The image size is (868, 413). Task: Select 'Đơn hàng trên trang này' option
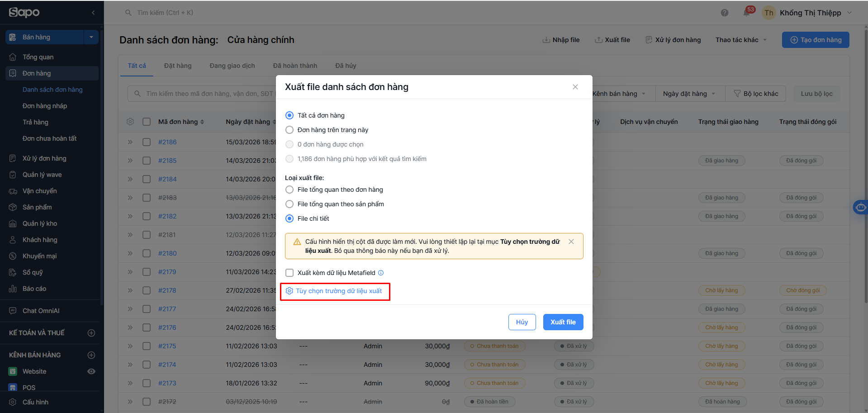coord(289,130)
